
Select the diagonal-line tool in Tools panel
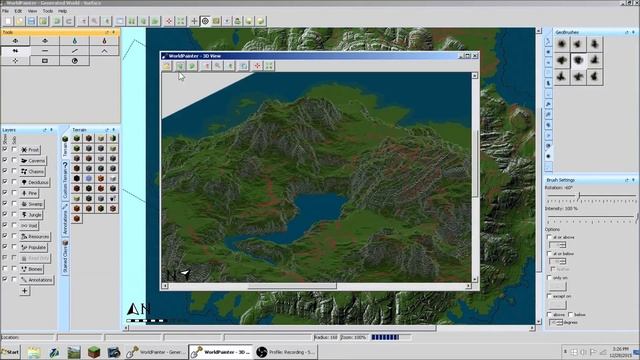click(75, 51)
